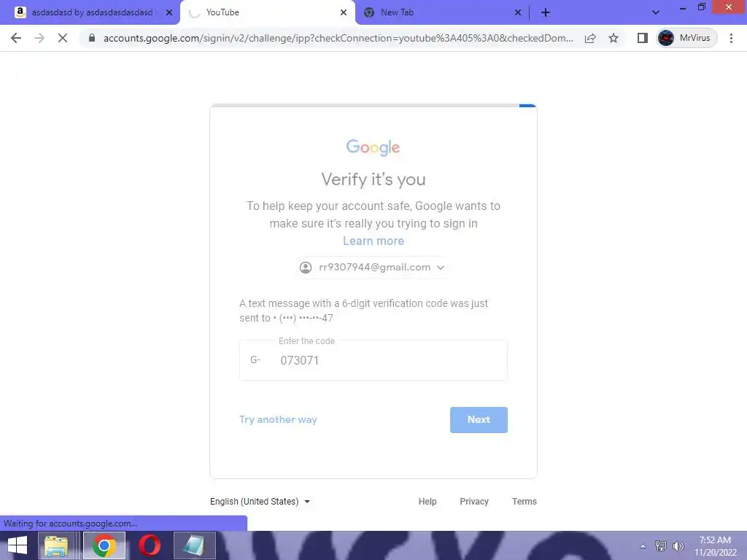Screen dimensions: 747x560
Task: Open the MrVirus profile button
Action: [x=686, y=38]
